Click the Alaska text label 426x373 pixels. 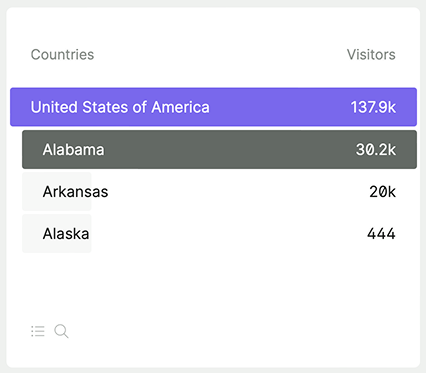(x=66, y=234)
